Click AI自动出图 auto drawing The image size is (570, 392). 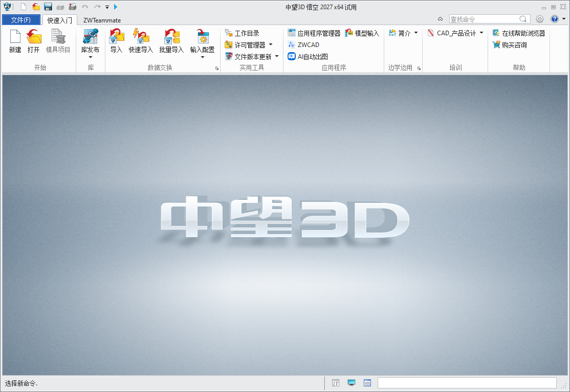click(308, 57)
